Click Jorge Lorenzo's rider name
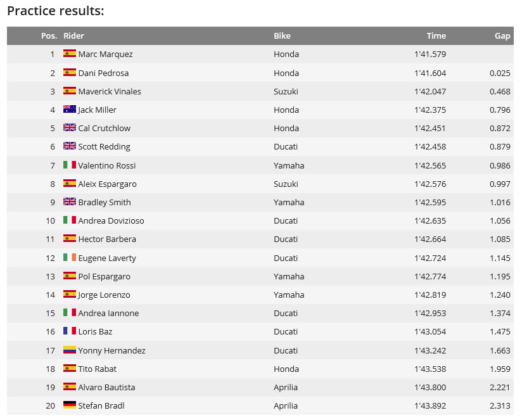The width and height of the screenshot is (522, 420). point(104,295)
